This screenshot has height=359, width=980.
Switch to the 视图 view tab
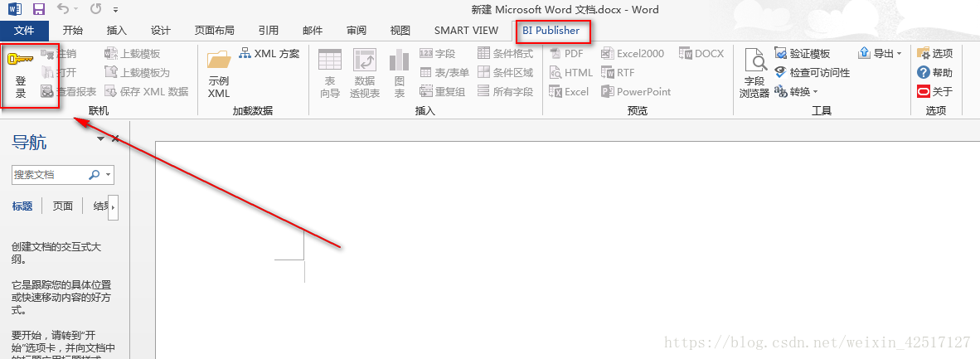tap(400, 30)
